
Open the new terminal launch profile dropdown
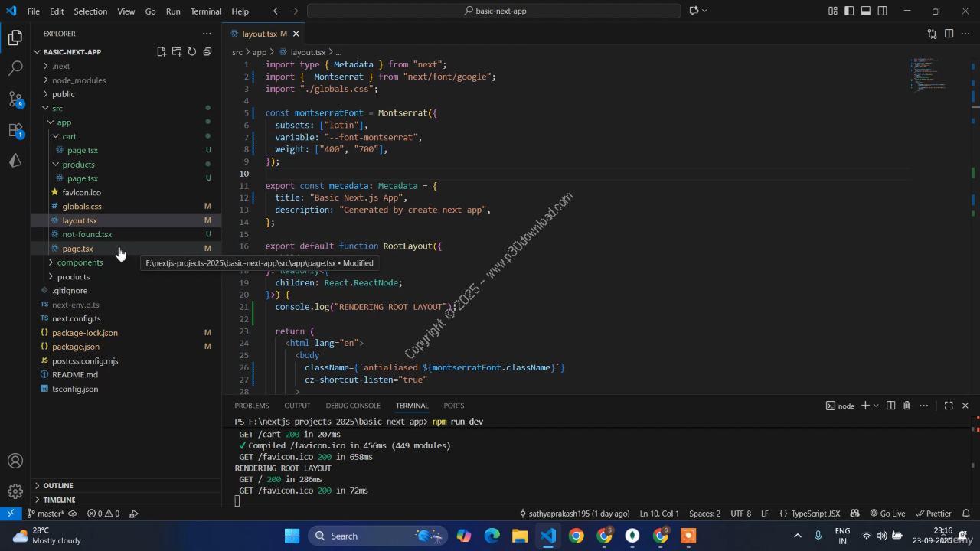coord(877,406)
